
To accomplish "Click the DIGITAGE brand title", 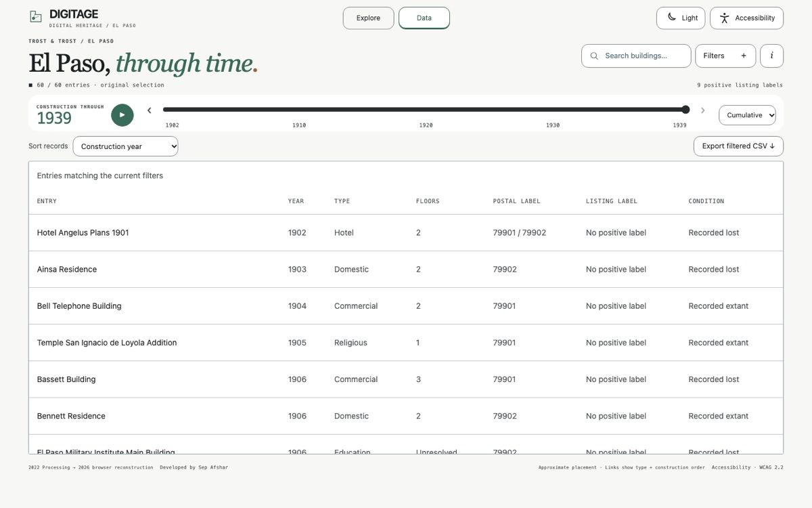I will tap(74, 14).
